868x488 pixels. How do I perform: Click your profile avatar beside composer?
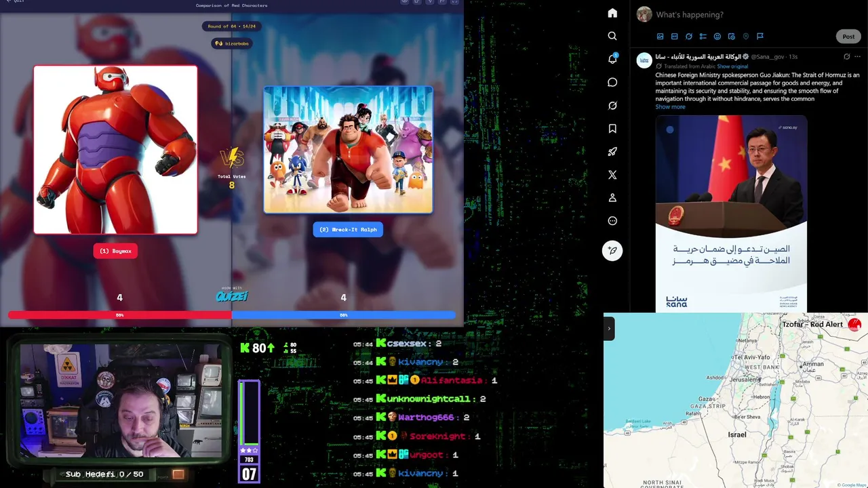click(644, 14)
